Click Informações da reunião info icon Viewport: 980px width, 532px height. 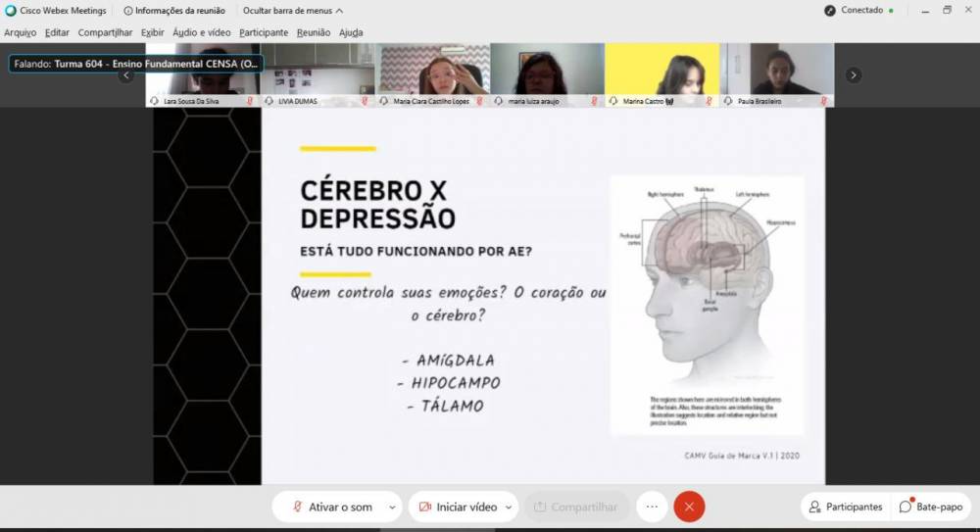128,11
